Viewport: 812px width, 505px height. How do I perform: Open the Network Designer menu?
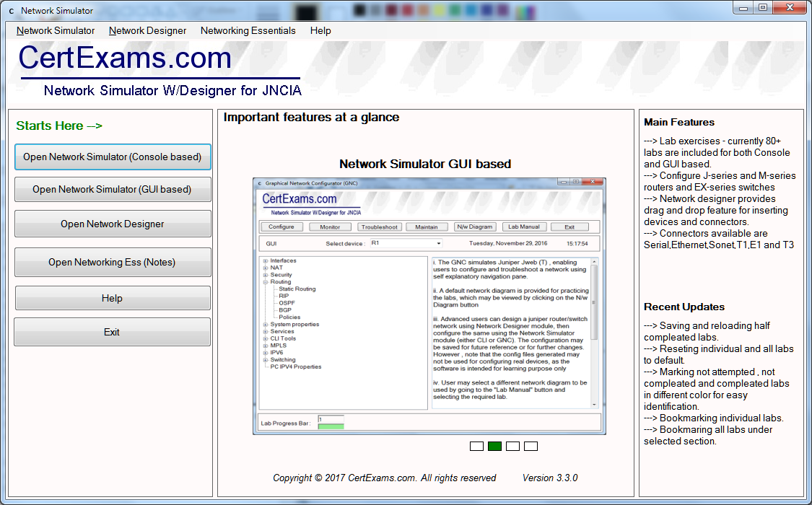click(x=147, y=31)
